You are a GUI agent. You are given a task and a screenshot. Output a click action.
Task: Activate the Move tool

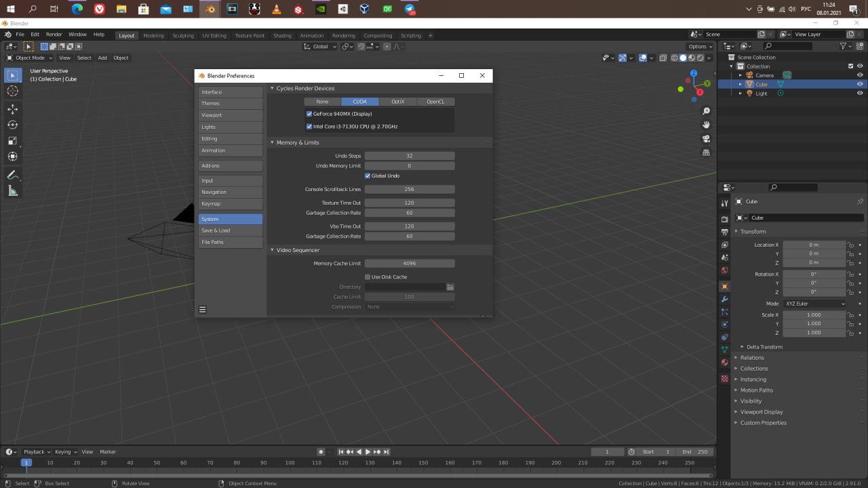pos(12,109)
